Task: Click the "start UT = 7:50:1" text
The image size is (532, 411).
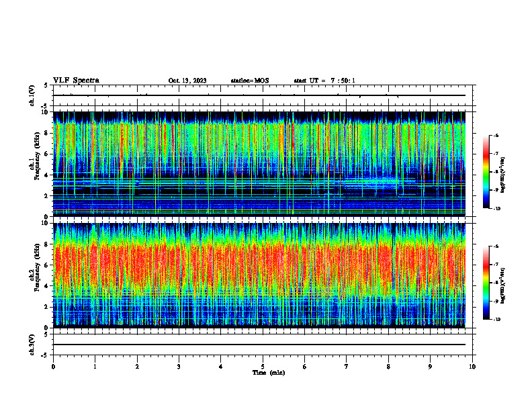Action: pos(324,81)
